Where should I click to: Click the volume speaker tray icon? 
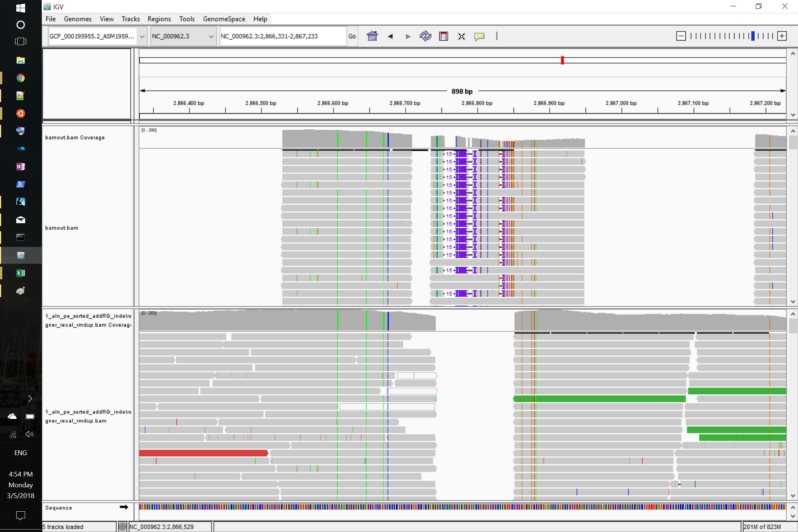point(30,434)
